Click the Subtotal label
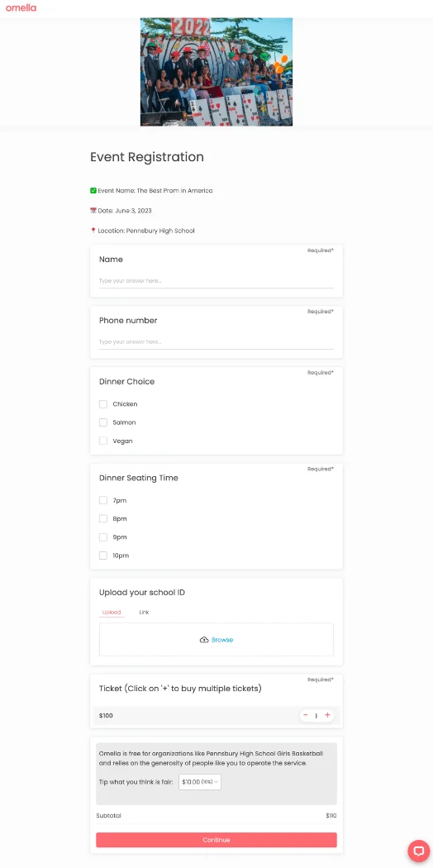 (108, 815)
